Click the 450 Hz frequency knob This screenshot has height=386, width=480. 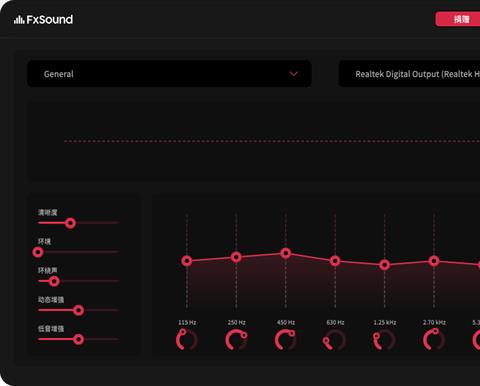[286, 340]
